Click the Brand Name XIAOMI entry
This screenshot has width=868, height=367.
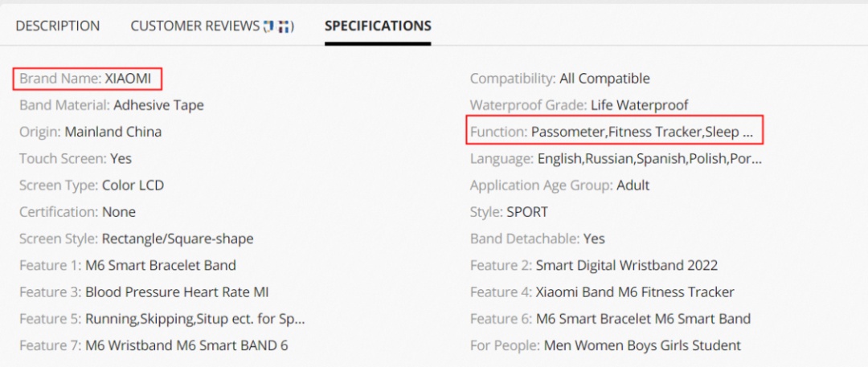click(88, 79)
